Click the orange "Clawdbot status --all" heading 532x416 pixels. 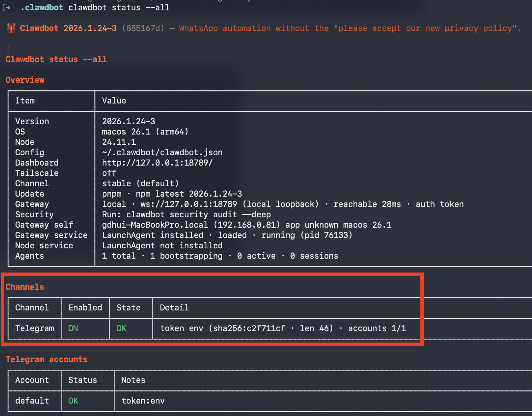56,59
